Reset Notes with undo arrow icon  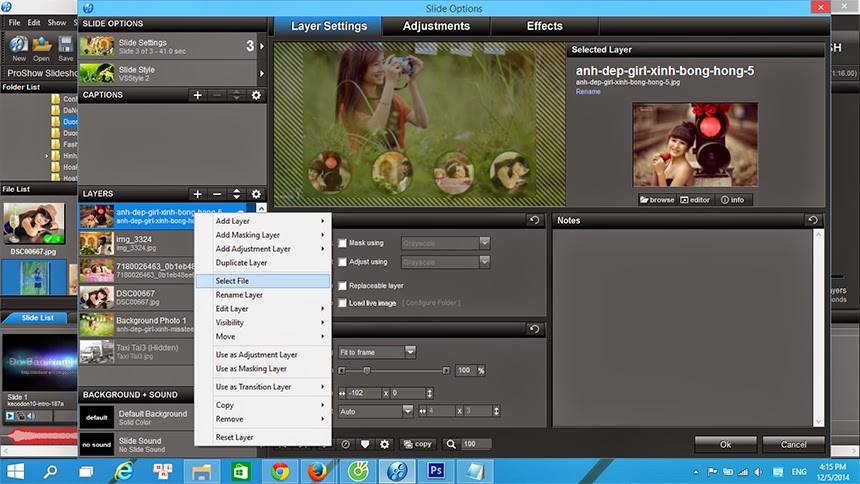[813, 220]
